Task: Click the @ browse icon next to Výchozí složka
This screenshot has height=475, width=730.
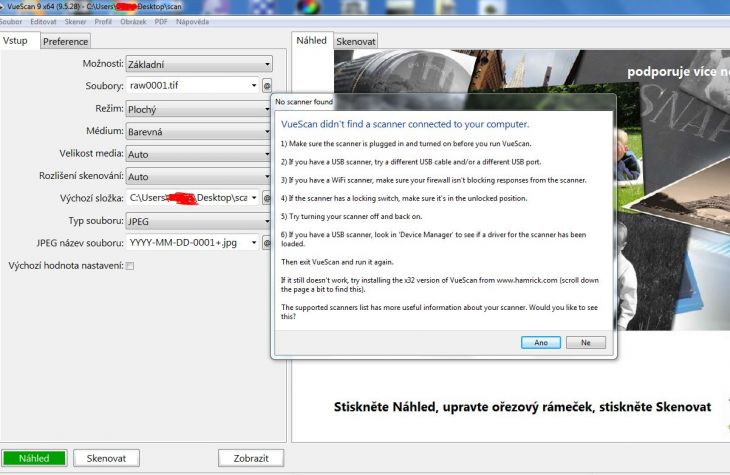Action: point(267,198)
